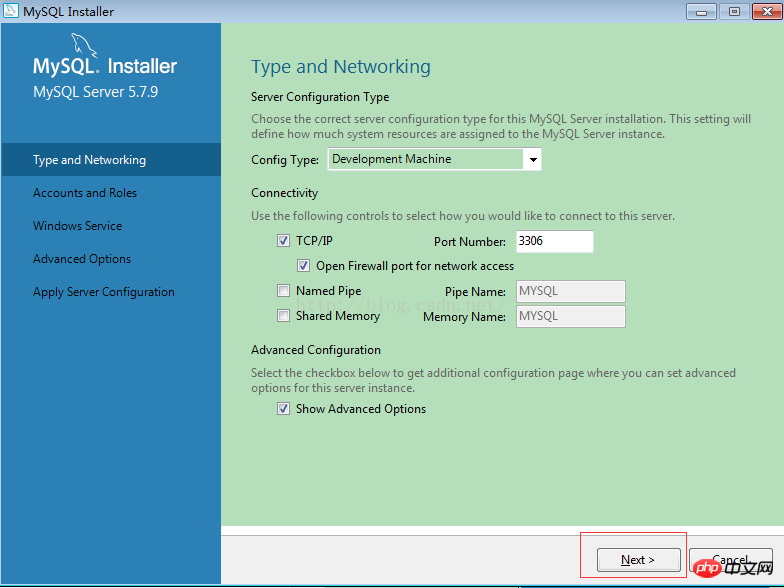Screen dimensions: 784x588
Task: Click the Config Type: label
Action: [x=285, y=160]
